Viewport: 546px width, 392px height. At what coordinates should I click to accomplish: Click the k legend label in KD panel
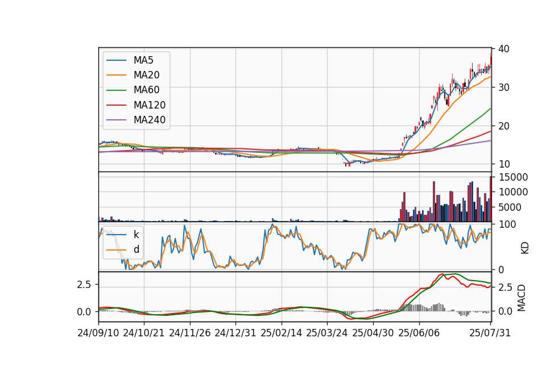(x=136, y=235)
